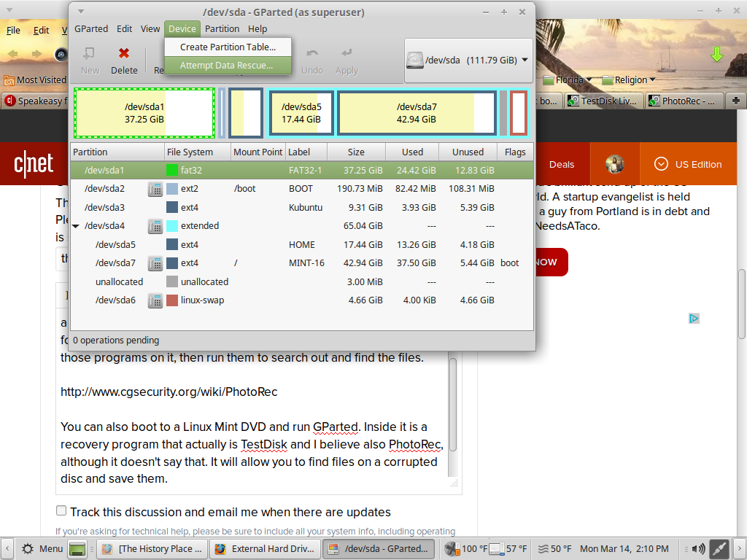Click the green fat32 color swatch
747x560 pixels.
[x=172, y=170]
